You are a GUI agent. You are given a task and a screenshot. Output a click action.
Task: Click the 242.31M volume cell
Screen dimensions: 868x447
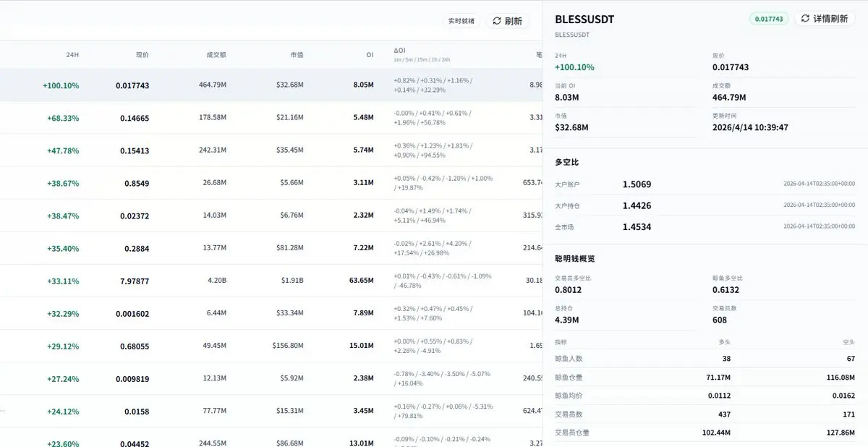coord(213,150)
